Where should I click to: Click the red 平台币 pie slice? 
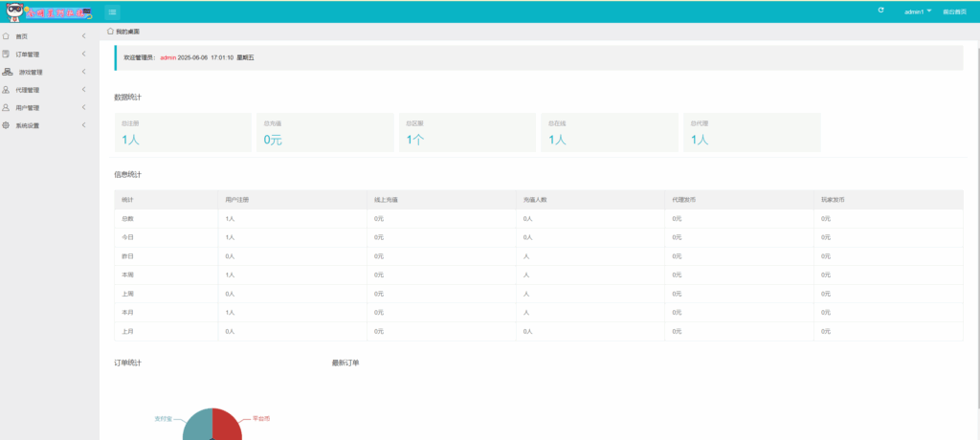click(228, 426)
